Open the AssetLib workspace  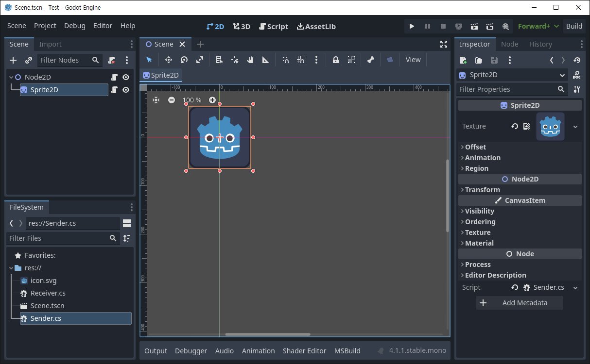click(x=316, y=26)
